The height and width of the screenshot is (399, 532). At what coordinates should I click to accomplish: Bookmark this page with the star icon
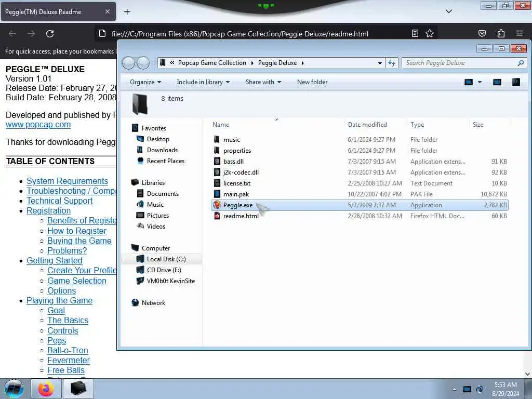click(430, 33)
